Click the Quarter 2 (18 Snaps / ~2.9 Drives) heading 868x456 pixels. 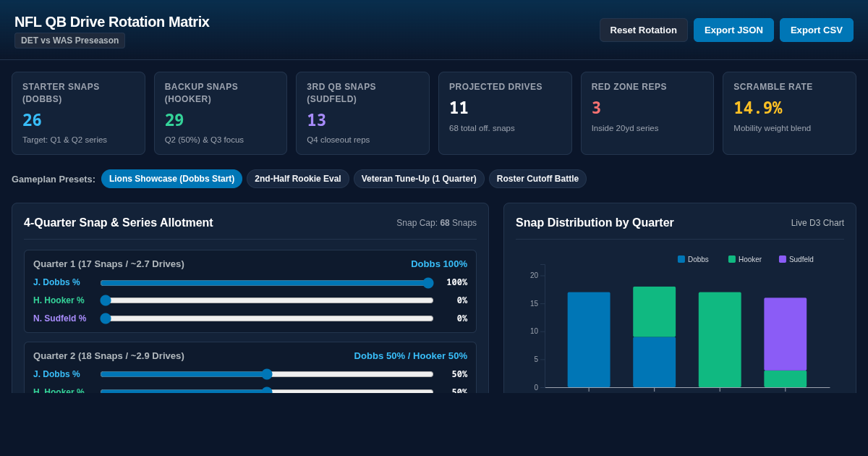109,356
